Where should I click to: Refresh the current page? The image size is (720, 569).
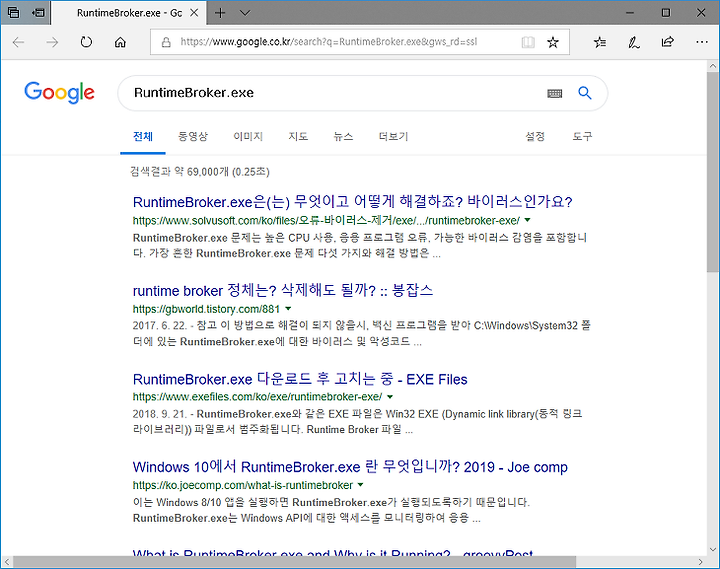tap(86, 42)
